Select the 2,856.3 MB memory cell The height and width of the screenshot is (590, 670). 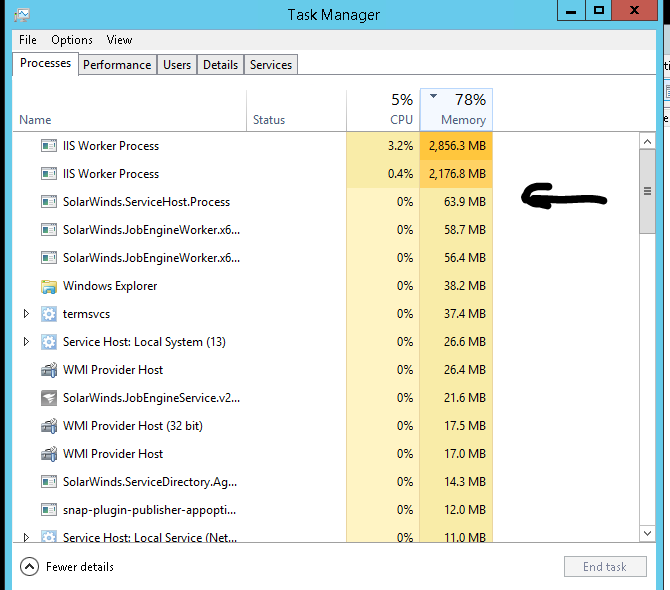[x=456, y=146]
